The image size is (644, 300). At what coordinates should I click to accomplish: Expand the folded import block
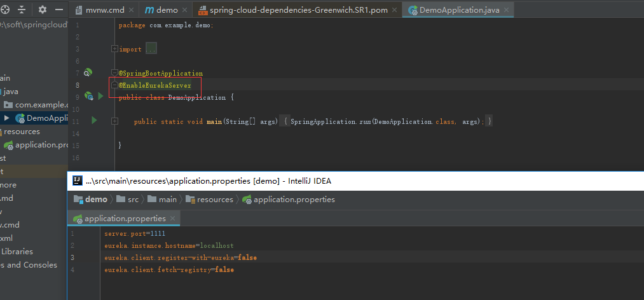point(114,49)
